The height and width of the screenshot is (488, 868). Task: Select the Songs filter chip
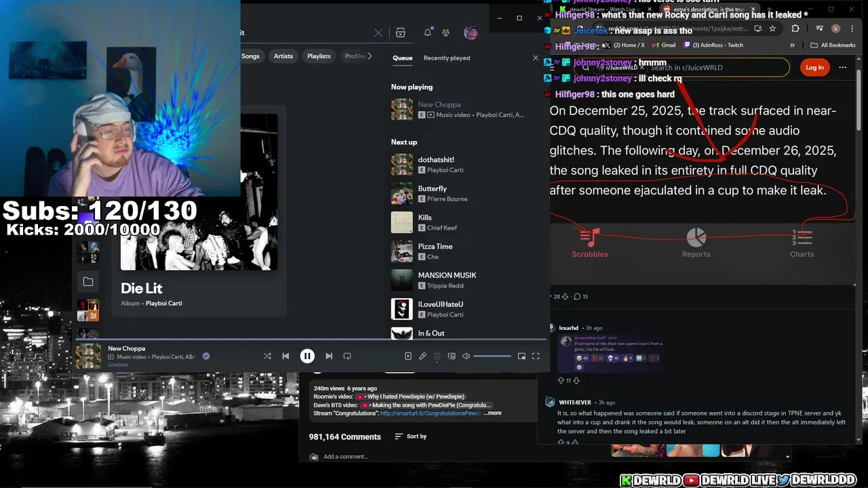coord(250,56)
